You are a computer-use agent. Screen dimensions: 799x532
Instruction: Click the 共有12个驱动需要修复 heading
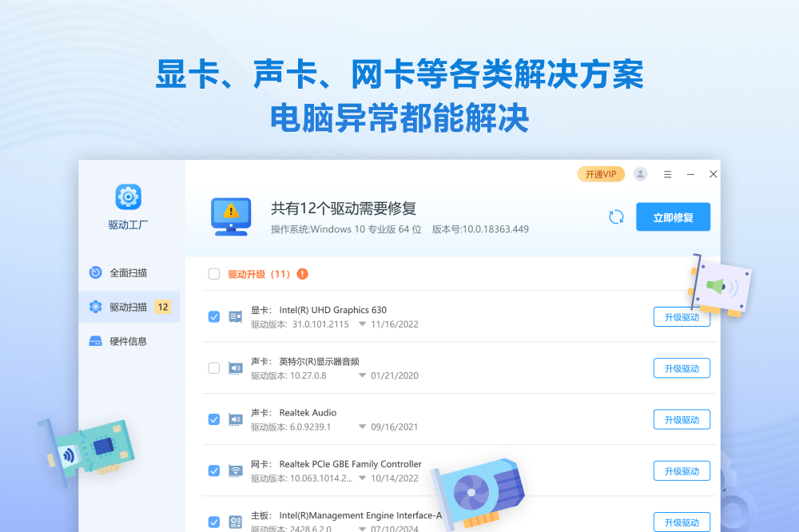[344, 208]
